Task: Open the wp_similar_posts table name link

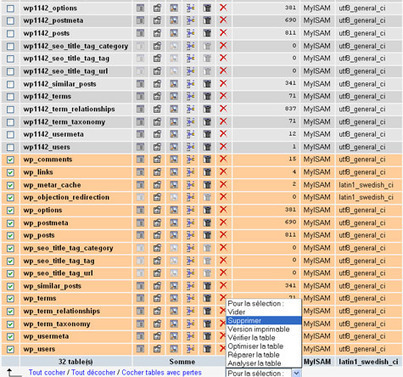Action: coord(52,286)
